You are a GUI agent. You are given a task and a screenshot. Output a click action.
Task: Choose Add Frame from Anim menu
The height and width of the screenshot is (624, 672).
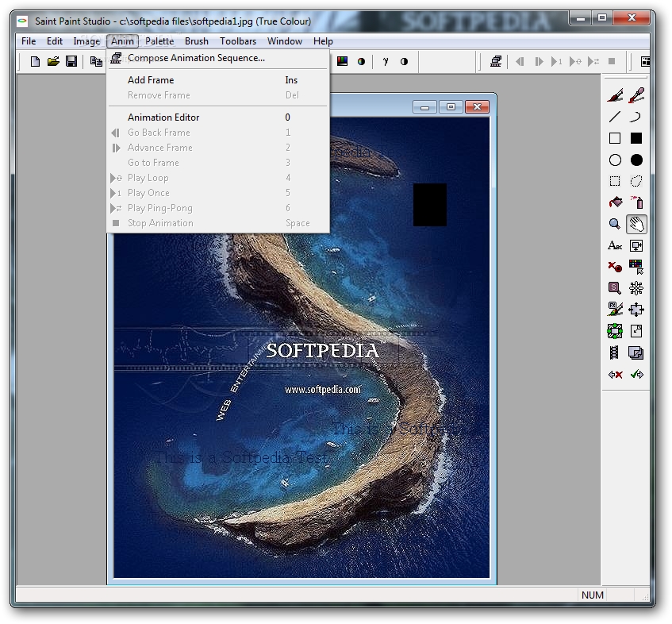(x=217, y=80)
